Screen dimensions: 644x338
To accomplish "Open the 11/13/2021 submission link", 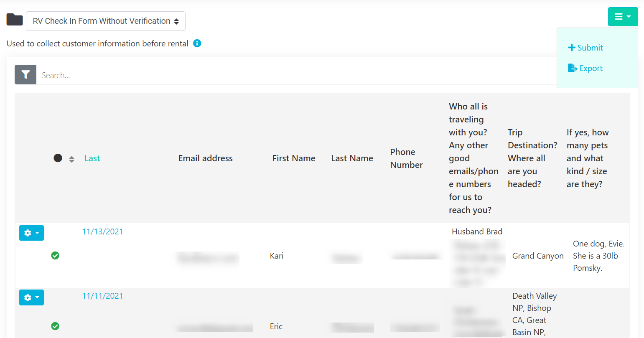I will [102, 232].
